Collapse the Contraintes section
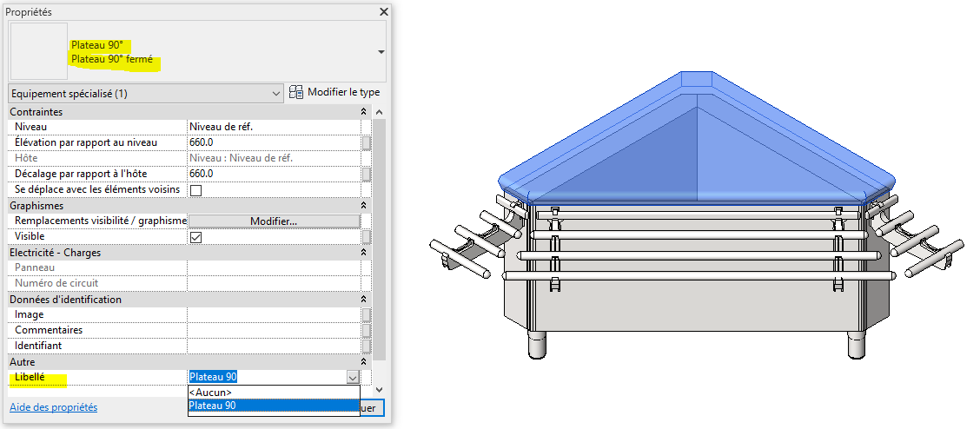Image resolution: width=980 pixels, height=429 pixels. click(x=363, y=112)
